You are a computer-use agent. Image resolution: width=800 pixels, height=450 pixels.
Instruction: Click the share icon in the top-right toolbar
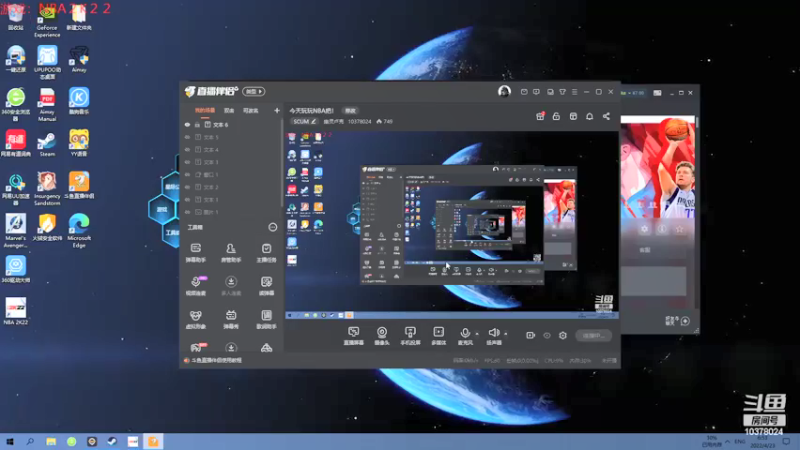[x=606, y=116]
